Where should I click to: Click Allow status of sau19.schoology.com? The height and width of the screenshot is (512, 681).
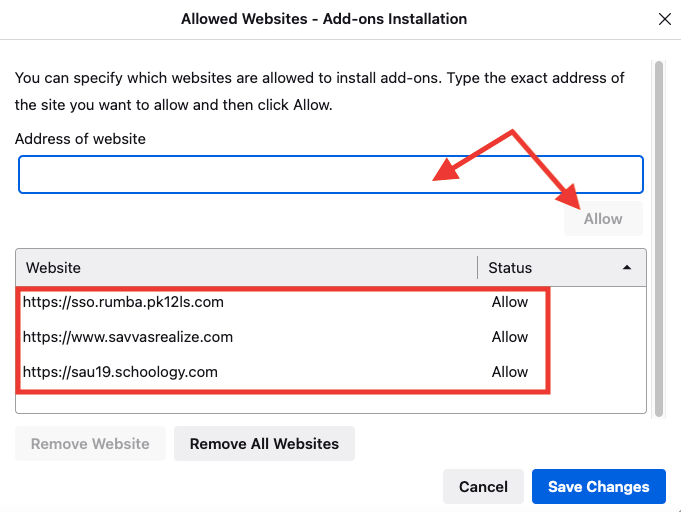[509, 372]
